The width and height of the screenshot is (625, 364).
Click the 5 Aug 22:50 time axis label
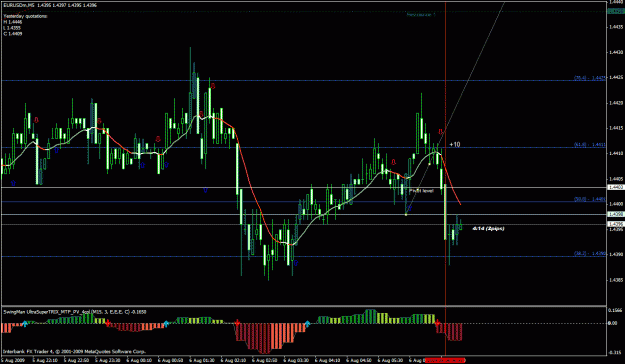click(76, 360)
